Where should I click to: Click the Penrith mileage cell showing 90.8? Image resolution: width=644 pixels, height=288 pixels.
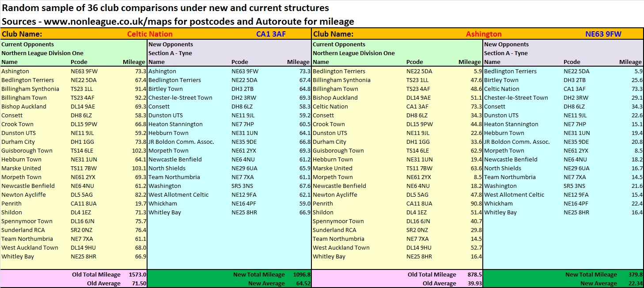point(475,203)
